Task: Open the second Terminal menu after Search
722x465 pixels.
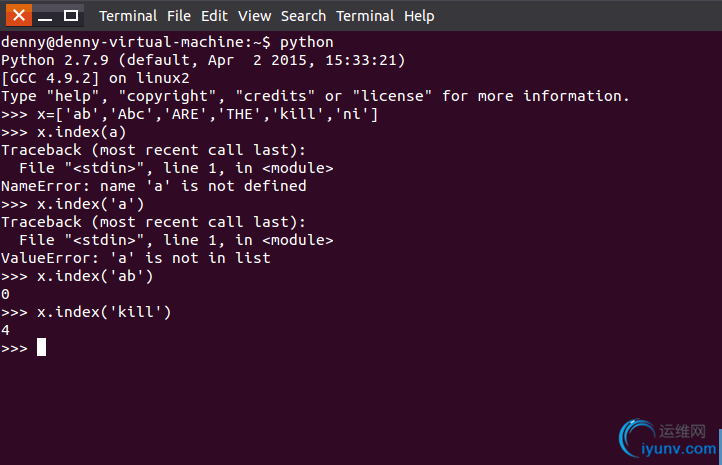Action: (x=365, y=16)
